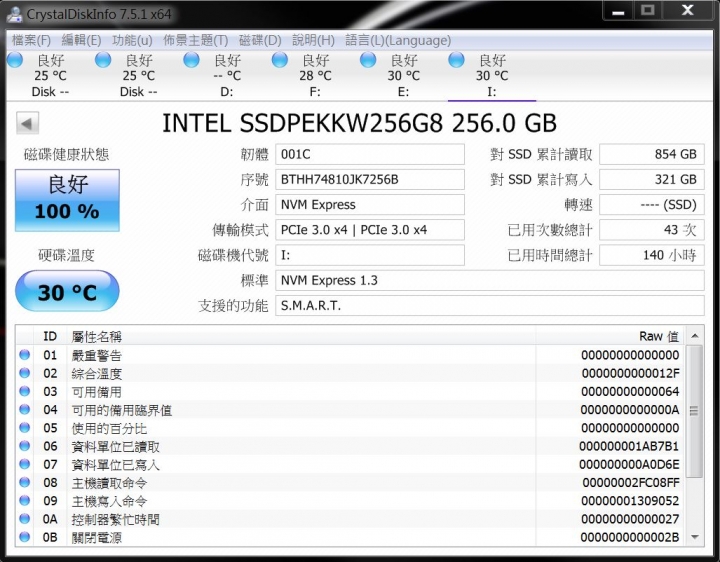
Task: Switch to the D: disk tab
Action: [227, 76]
